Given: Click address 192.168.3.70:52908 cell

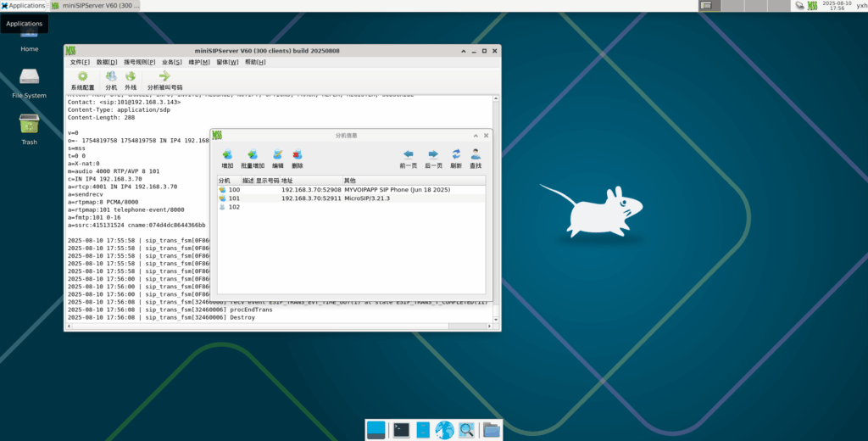Looking at the screenshot, I should pos(311,189).
